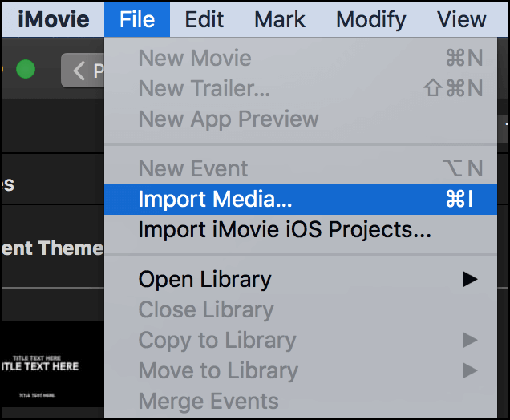Expand the Copy to Library submenu
This screenshot has width=510, height=420.
point(218,340)
